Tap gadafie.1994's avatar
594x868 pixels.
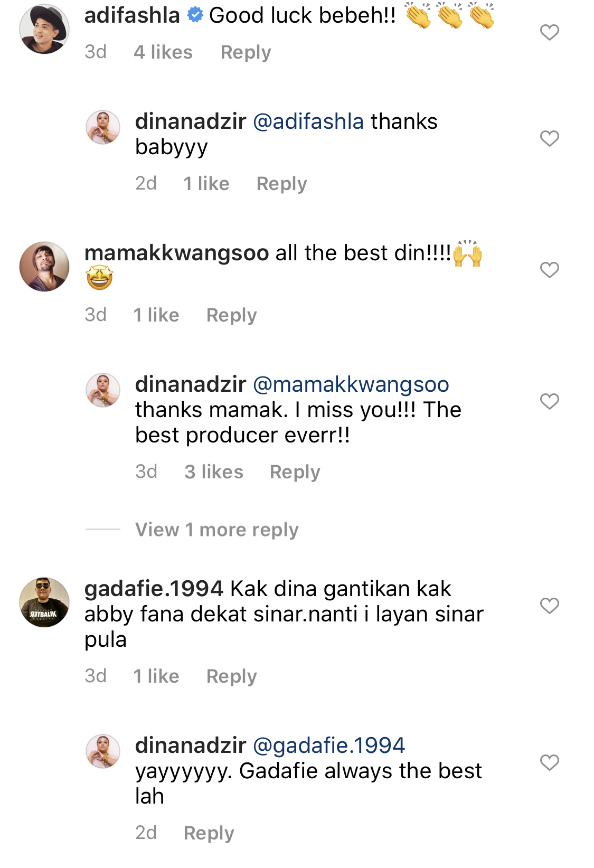[x=44, y=602]
